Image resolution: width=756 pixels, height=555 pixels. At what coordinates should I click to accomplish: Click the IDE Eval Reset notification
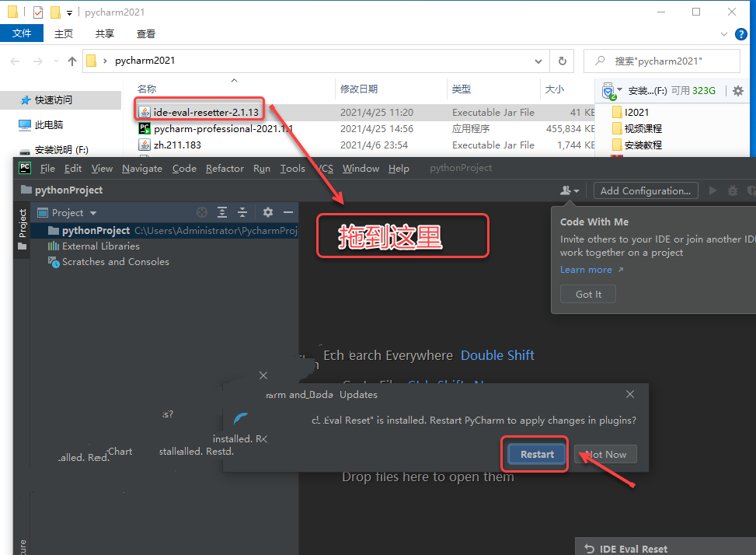click(665, 547)
